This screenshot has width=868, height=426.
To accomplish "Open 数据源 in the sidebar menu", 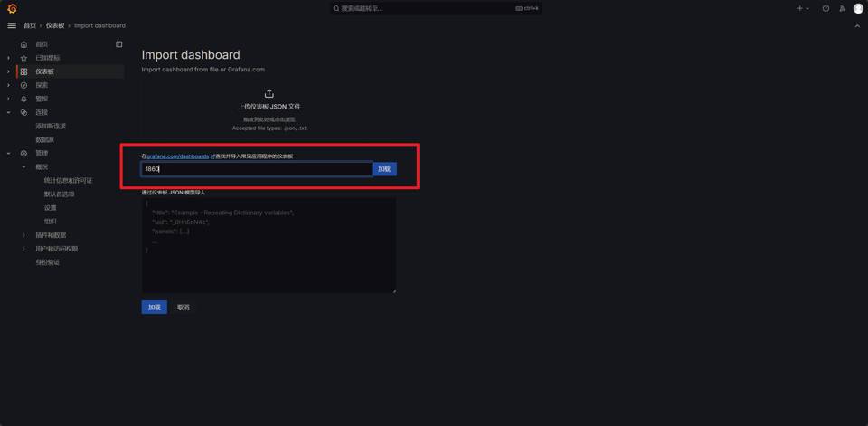I will click(x=44, y=140).
